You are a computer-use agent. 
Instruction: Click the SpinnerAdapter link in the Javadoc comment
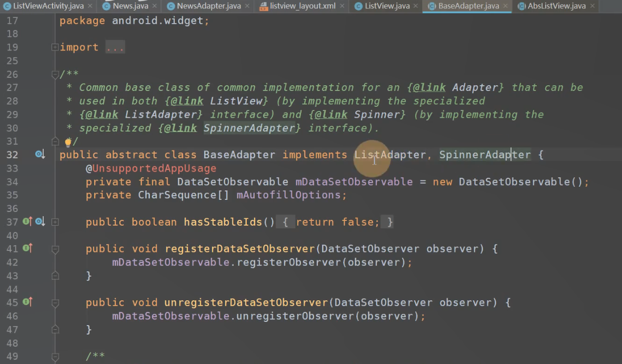click(x=249, y=128)
